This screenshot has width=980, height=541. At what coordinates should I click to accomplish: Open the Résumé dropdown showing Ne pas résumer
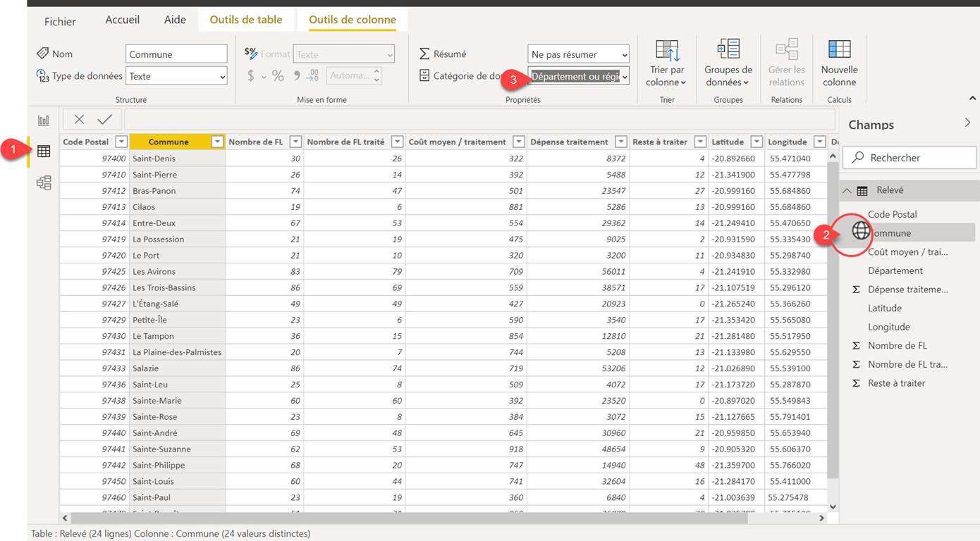click(578, 54)
